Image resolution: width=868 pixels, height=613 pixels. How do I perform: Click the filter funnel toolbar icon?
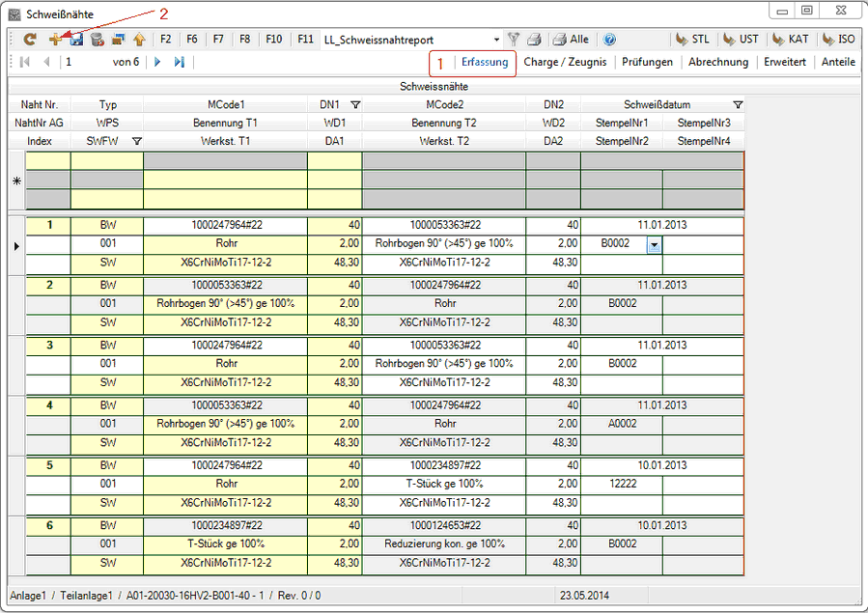click(514, 40)
